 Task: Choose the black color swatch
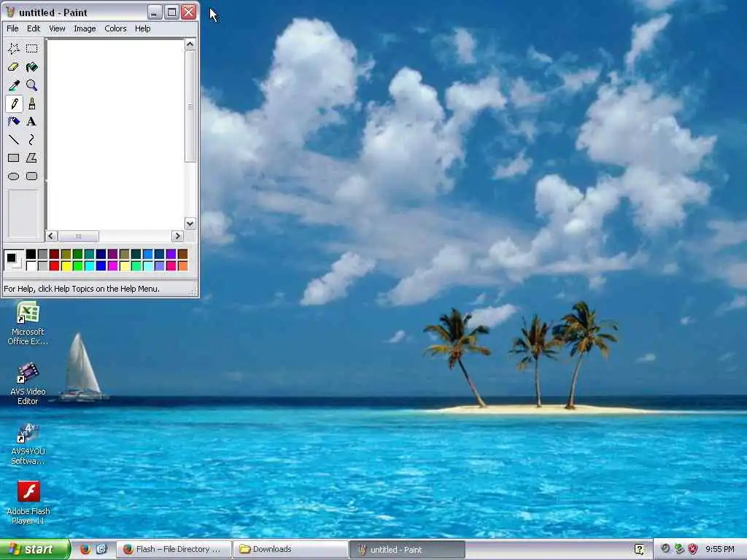coord(31,254)
